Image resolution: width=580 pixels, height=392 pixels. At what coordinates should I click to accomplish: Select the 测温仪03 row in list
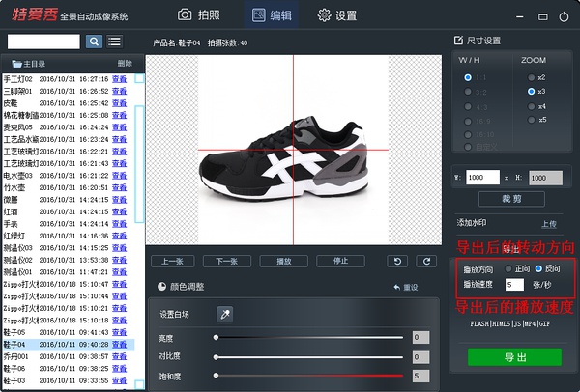(68, 248)
